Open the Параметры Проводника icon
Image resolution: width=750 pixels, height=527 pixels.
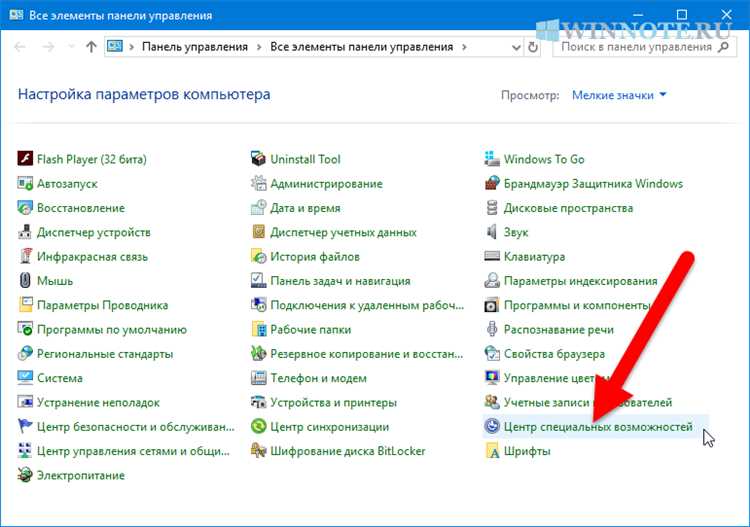tap(25, 304)
